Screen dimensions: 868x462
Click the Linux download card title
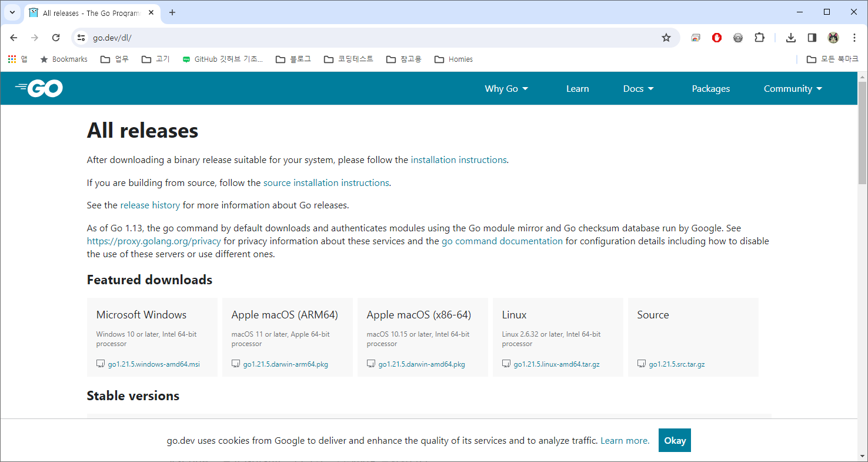[514, 315]
